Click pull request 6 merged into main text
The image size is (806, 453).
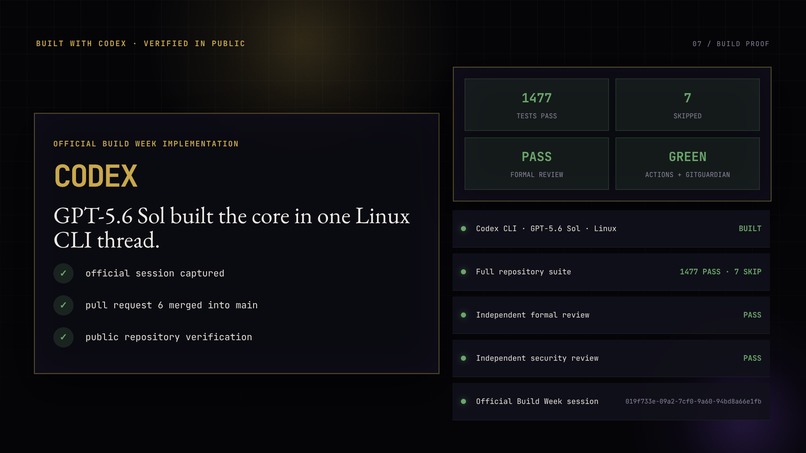[171, 305]
